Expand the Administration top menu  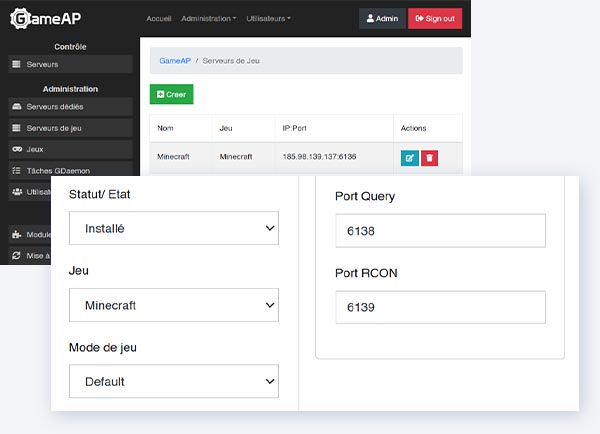209,18
